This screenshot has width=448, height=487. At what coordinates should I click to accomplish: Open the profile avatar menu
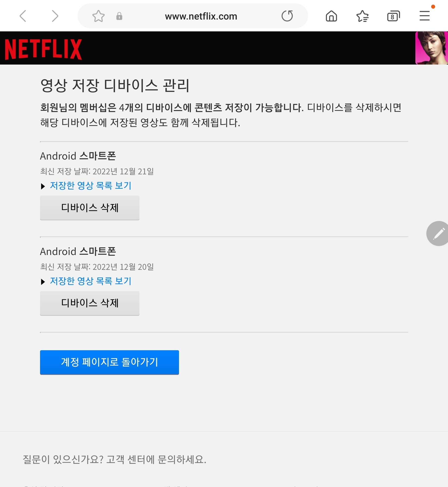(431, 48)
